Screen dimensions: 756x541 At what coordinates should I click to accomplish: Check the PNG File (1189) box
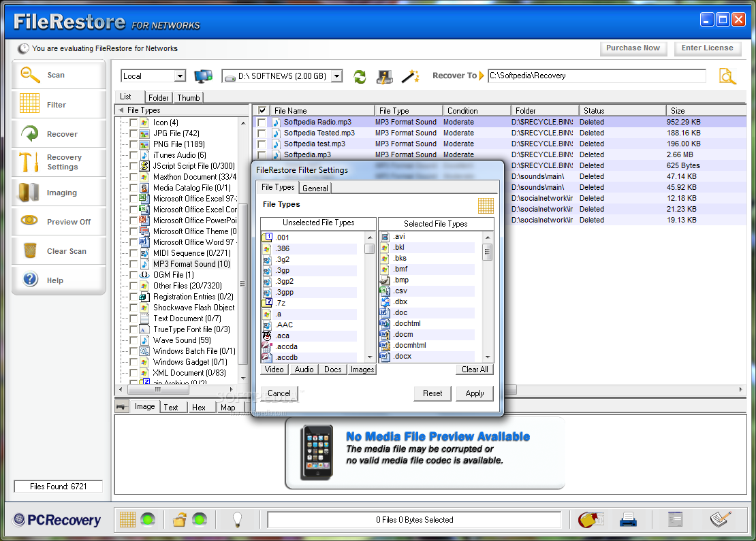click(x=133, y=144)
